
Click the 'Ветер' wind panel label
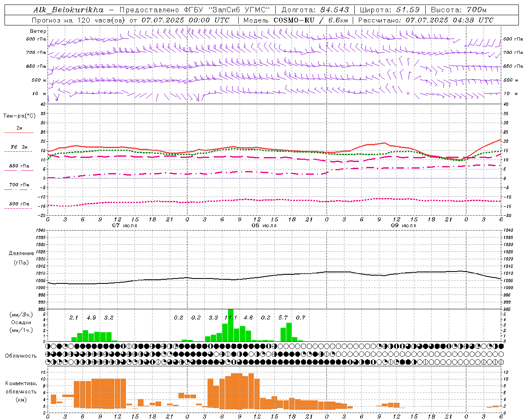tap(38, 31)
